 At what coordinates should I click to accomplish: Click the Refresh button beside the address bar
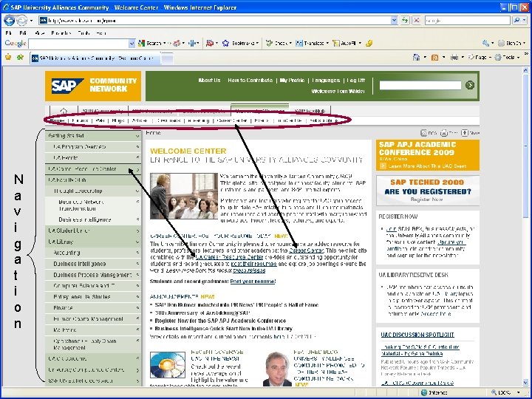pos(405,21)
